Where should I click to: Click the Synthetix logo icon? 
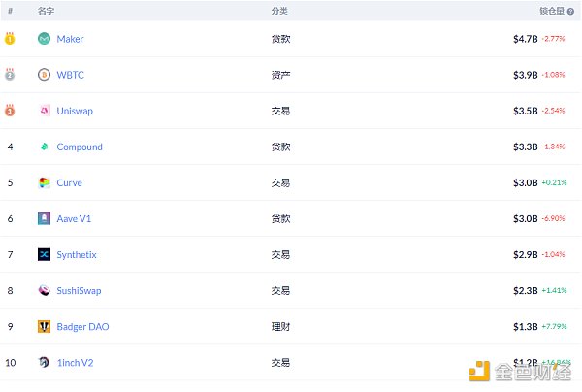point(45,254)
